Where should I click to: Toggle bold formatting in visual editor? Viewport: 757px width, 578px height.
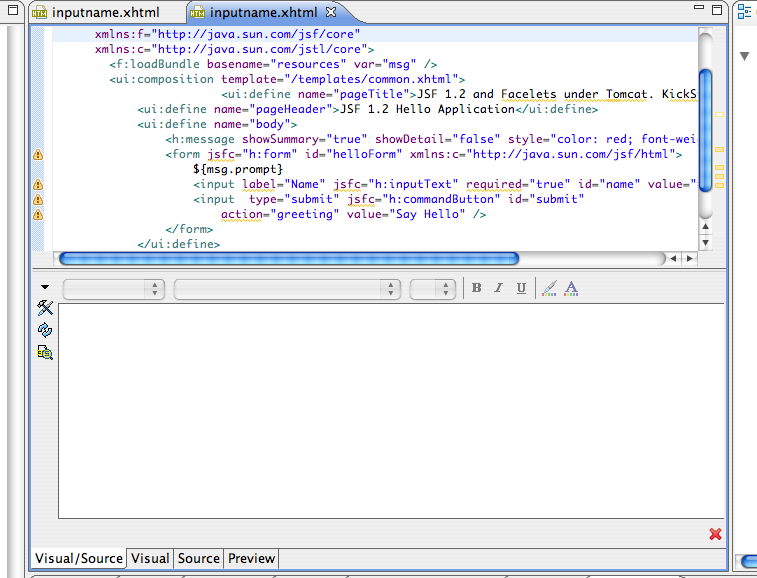coord(477,288)
